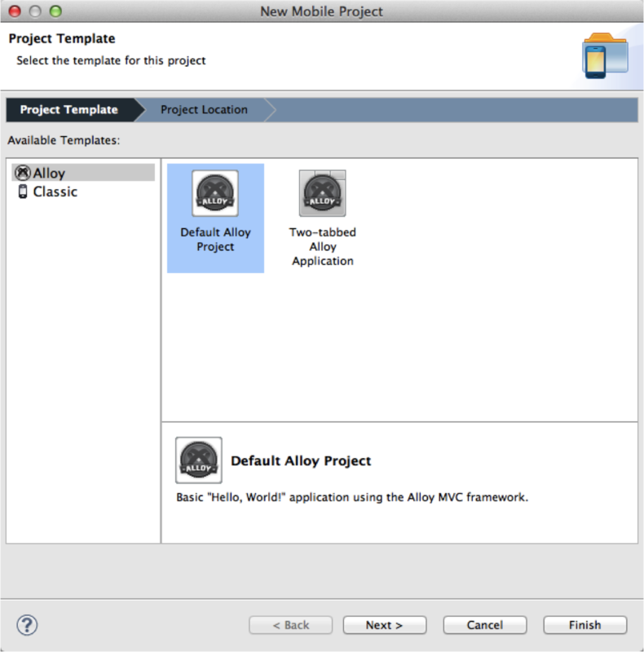644x652 pixels.
Task: Open help with the question mark icon
Action: click(x=27, y=624)
